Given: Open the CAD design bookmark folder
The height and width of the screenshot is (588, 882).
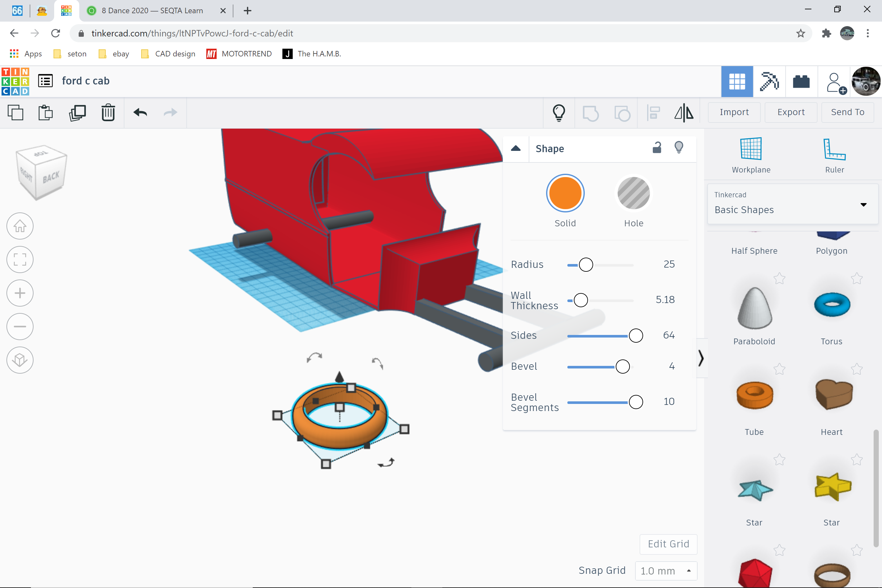Looking at the screenshot, I should click(x=168, y=54).
